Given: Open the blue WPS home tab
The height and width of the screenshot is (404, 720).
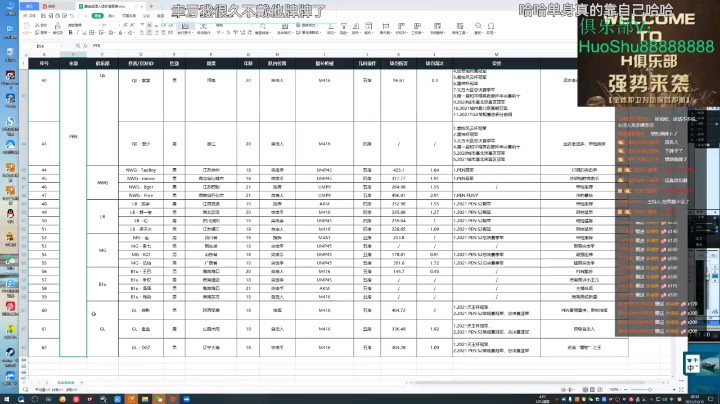Looking at the screenshot, I should [x=29, y=6].
